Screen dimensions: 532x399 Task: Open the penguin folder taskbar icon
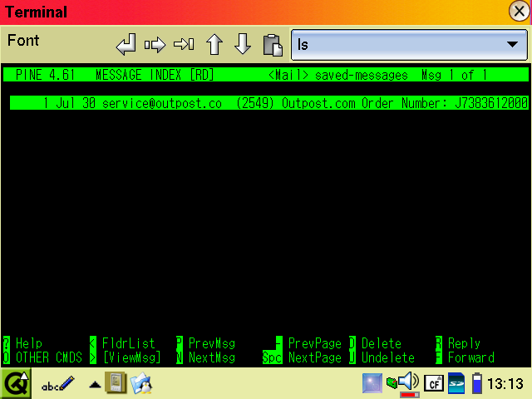[x=141, y=383]
